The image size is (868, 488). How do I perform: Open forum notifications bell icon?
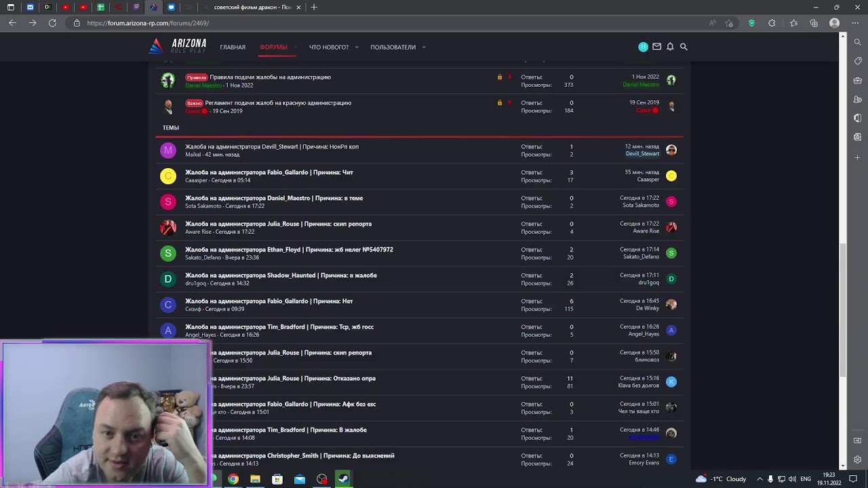(x=670, y=47)
